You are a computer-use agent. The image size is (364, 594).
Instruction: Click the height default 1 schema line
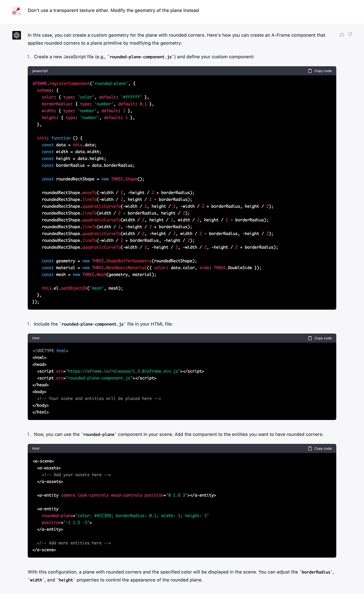(88, 118)
